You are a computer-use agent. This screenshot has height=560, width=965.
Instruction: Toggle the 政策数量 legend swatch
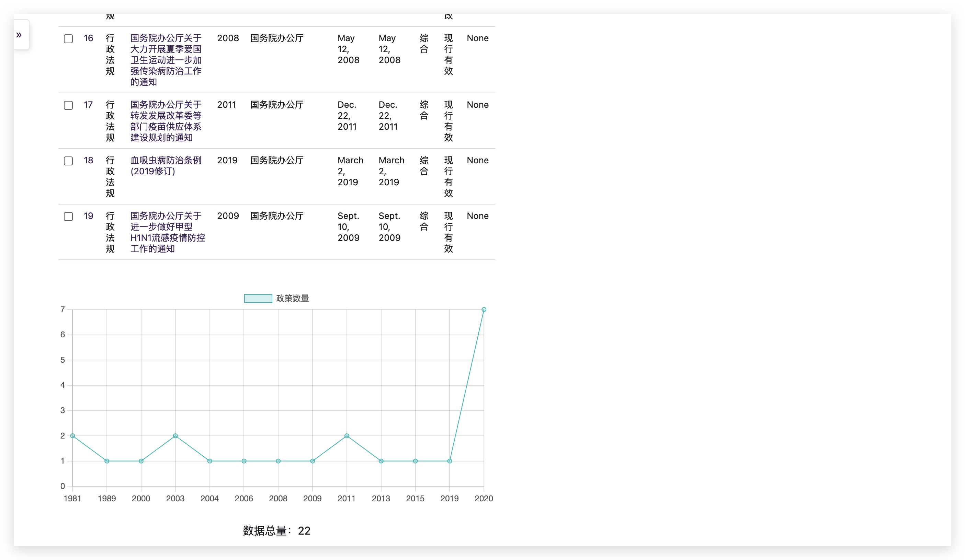[x=258, y=299]
